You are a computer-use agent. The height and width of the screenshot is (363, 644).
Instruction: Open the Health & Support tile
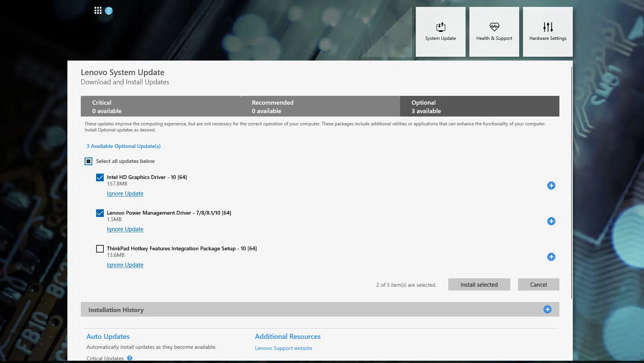pyautogui.click(x=494, y=32)
